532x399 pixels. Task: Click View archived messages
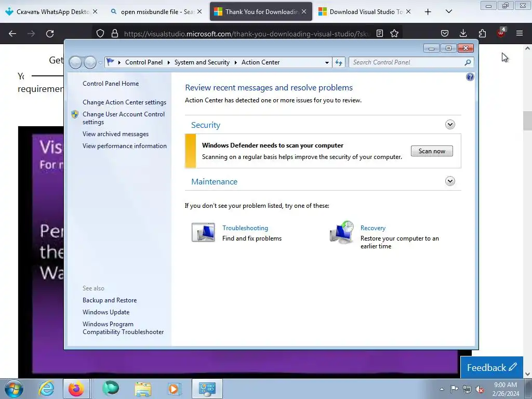[116, 134]
